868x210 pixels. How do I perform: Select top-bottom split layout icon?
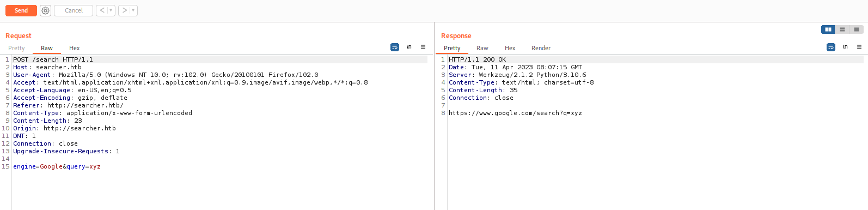click(842, 29)
